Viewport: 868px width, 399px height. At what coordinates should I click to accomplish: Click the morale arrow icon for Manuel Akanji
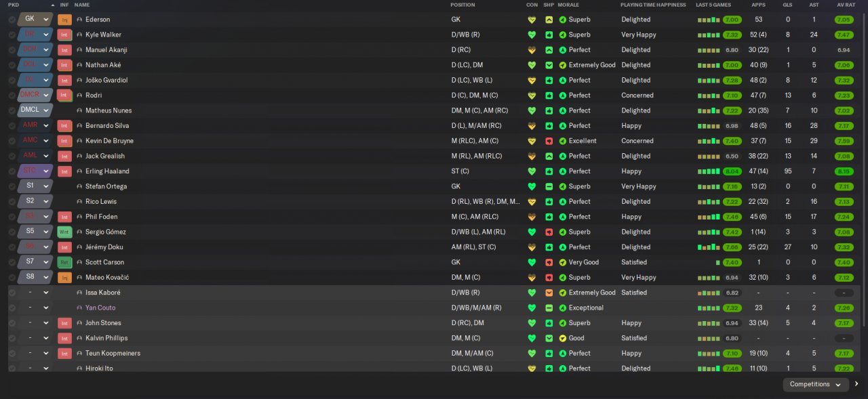tap(563, 50)
